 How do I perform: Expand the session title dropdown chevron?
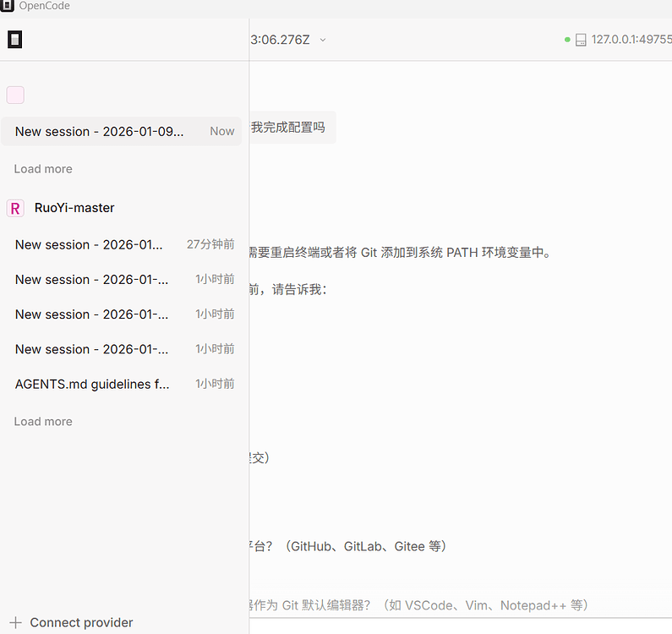(x=323, y=40)
